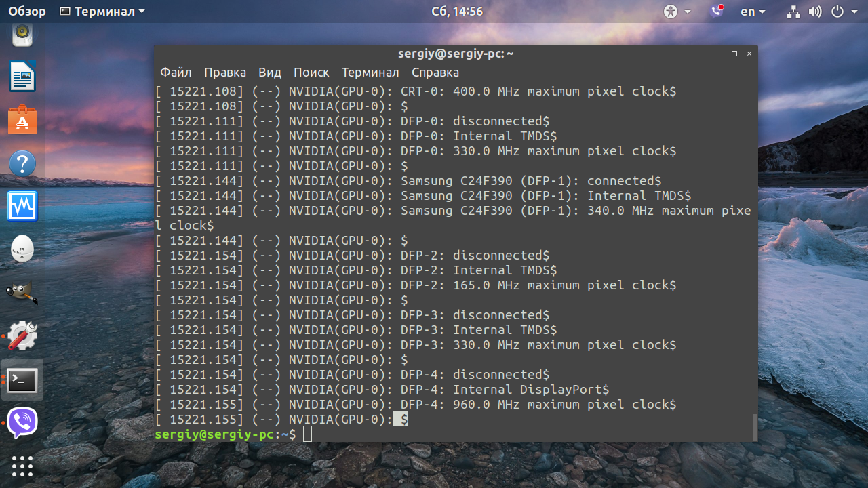Open Rhythmbox from the dock

(22, 34)
